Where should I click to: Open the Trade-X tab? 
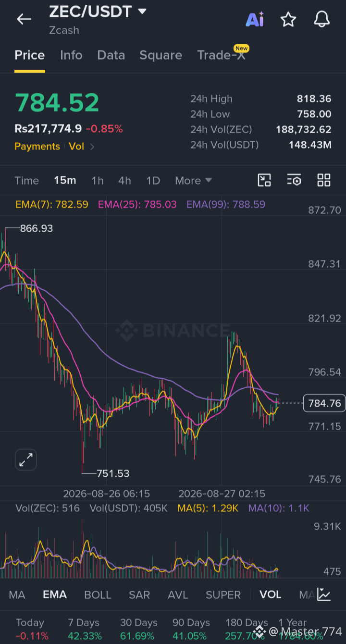click(222, 54)
